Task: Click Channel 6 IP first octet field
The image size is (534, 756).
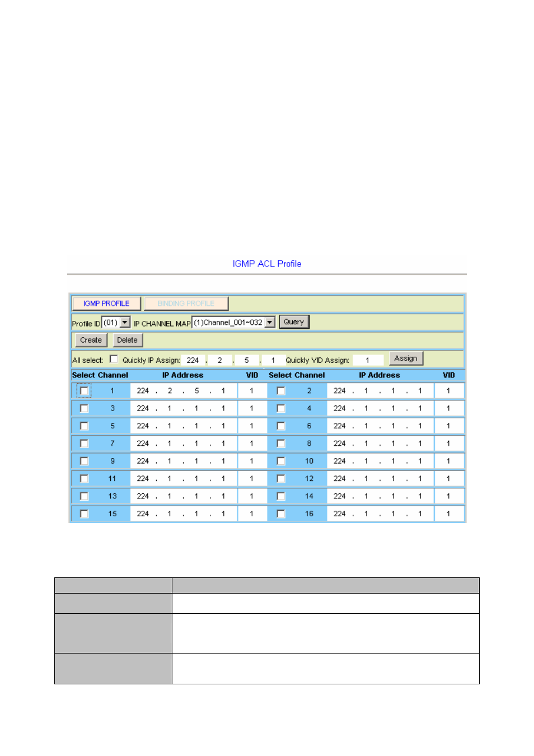Action: [340, 426]
